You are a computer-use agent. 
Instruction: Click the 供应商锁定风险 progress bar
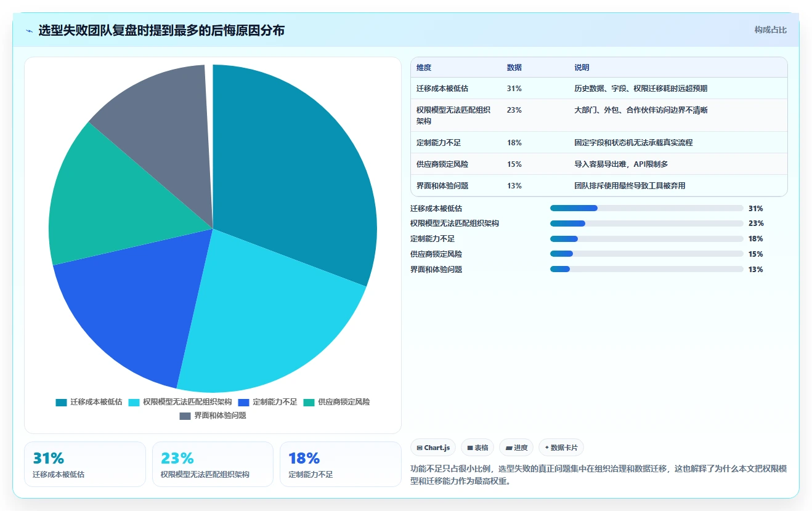coord(647,254)
